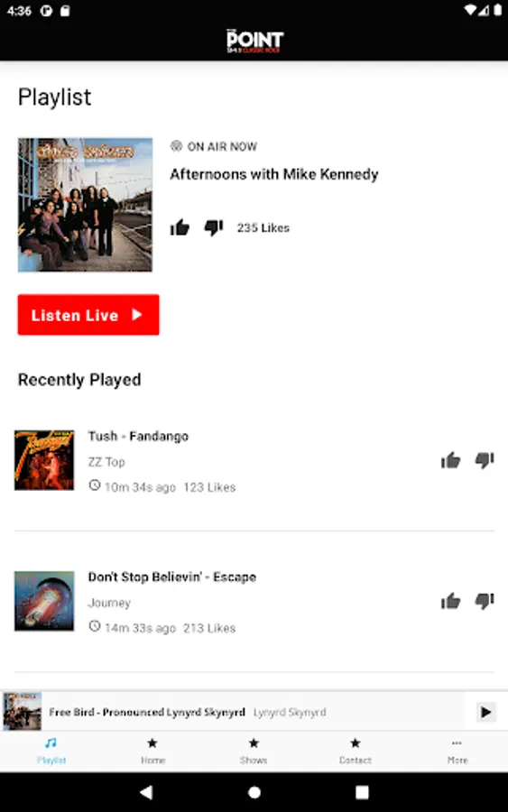Image resolution: width=508 pixels, height=812 pixels.
Task: Like the on-air show with thumbs up
Action: [180, 227]
